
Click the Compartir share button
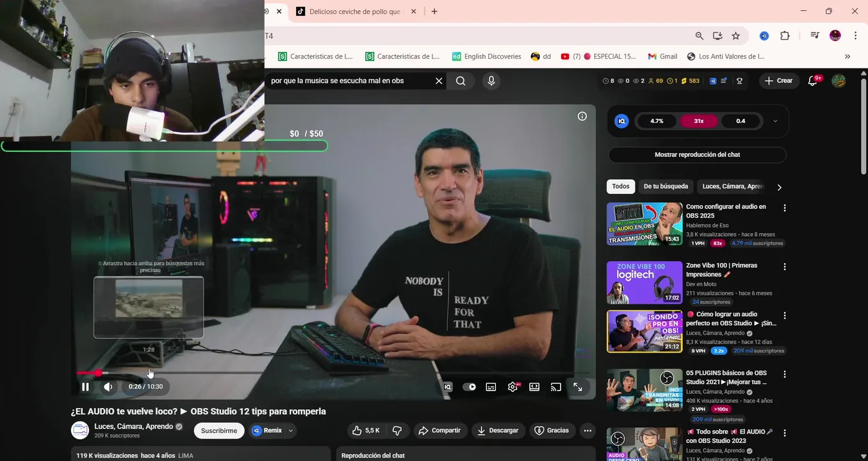(x=440, y=431)
